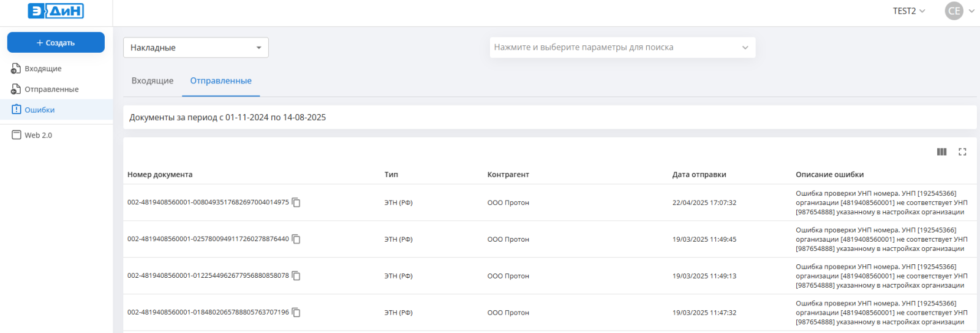This screenshot has height=333, width=980.
Task: Click ООО Протон in the 17:07:32 row
Action: click(x=508, y=203)
